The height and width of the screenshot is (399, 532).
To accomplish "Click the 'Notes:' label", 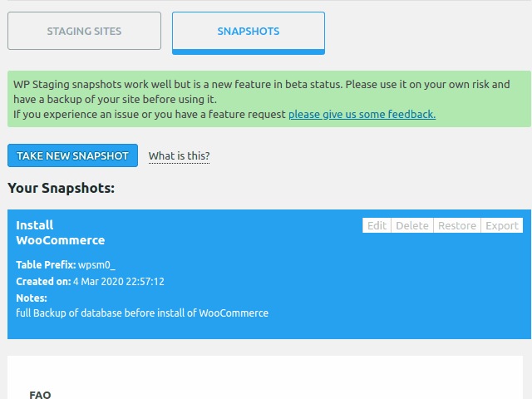I will (x=32, y=298).
